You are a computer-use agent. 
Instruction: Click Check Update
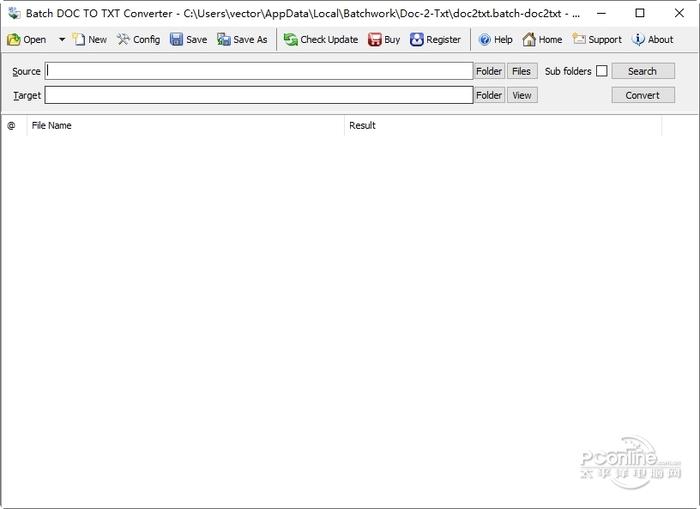coord(321,40)
